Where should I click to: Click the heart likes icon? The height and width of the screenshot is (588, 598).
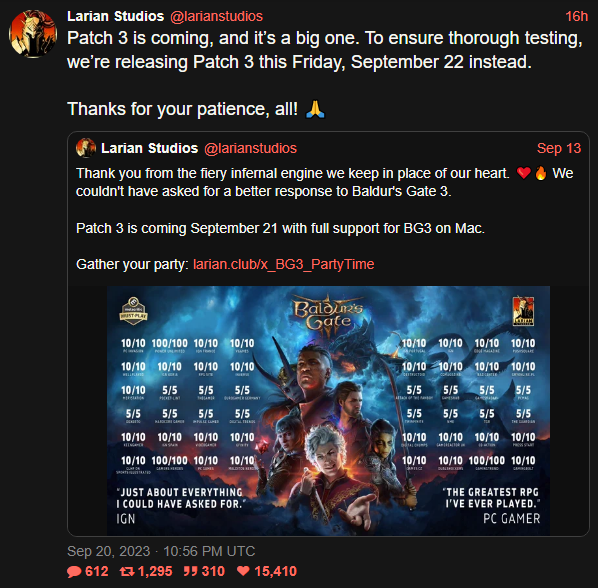click(x=243, y=571)
